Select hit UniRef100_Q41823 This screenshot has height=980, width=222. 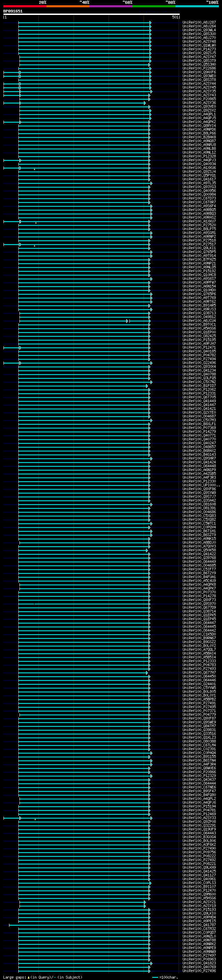[x=199, y=964]
